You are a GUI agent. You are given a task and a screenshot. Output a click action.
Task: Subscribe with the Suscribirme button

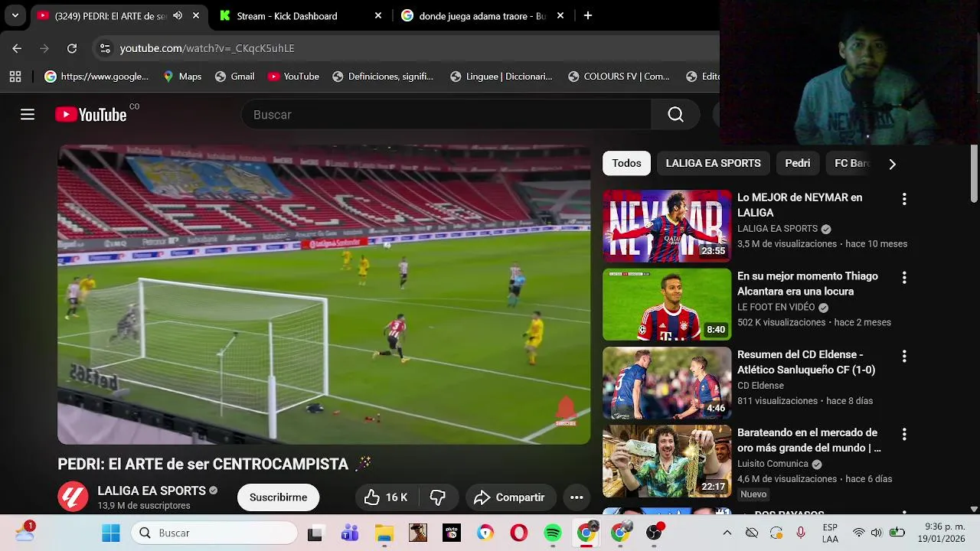click(278, 497)
